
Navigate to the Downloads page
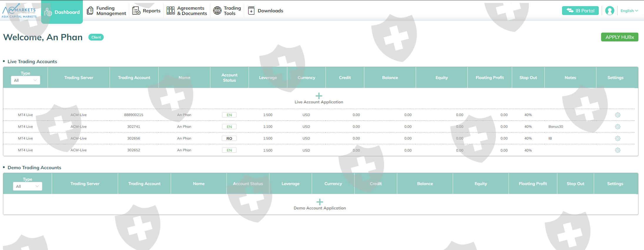[x=266, y=11]
